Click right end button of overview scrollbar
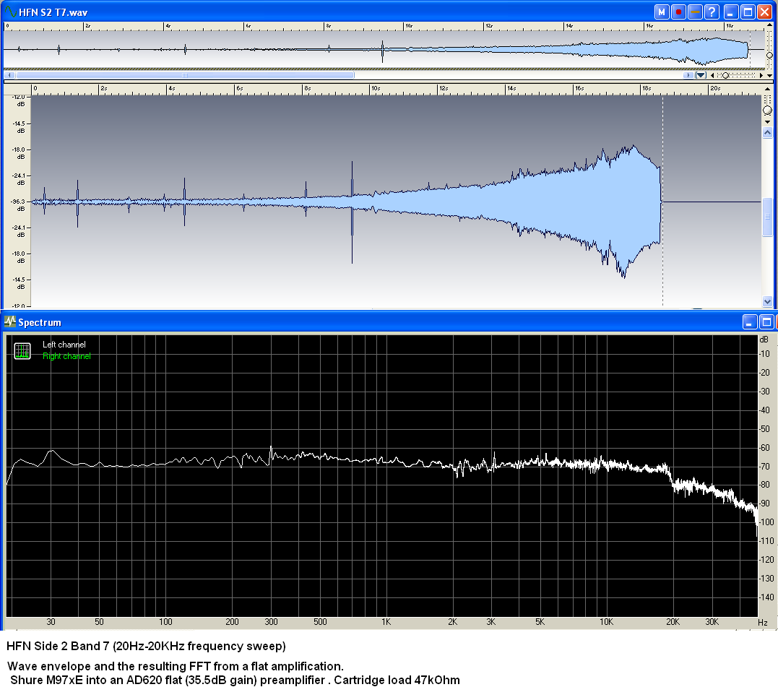The width and height of the screenshot is (778, 700). 688,75
